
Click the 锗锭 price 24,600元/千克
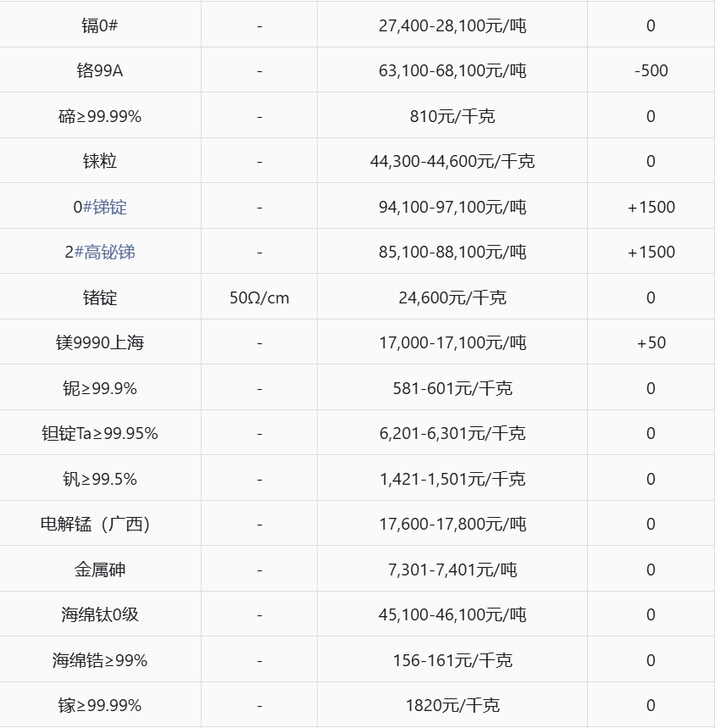point(452,297)
